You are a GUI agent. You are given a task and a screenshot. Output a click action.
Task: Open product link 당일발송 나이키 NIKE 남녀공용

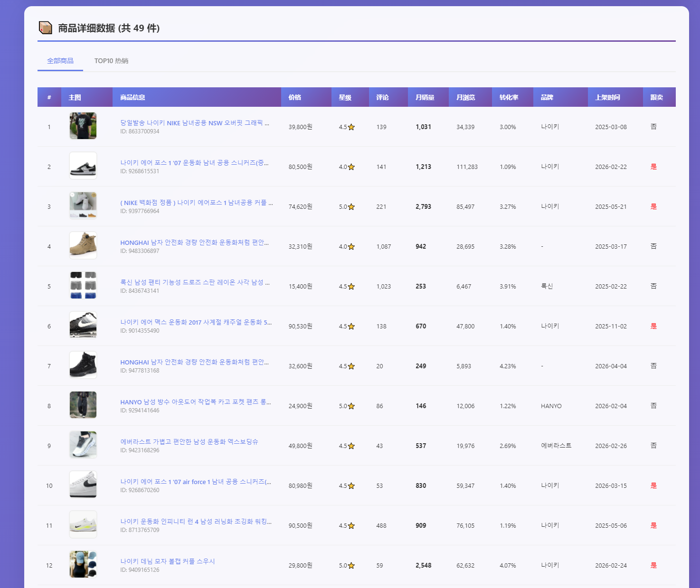pyautogui.click(x=195, y=123)
